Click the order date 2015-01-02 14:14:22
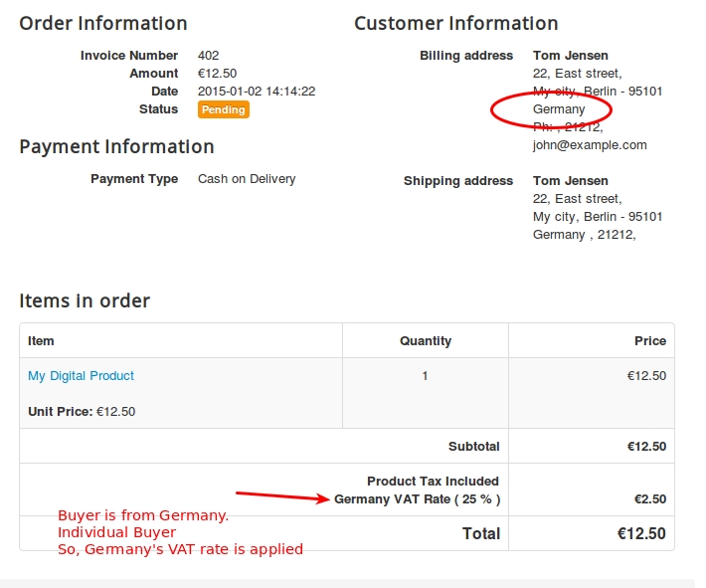 [257, 92]
